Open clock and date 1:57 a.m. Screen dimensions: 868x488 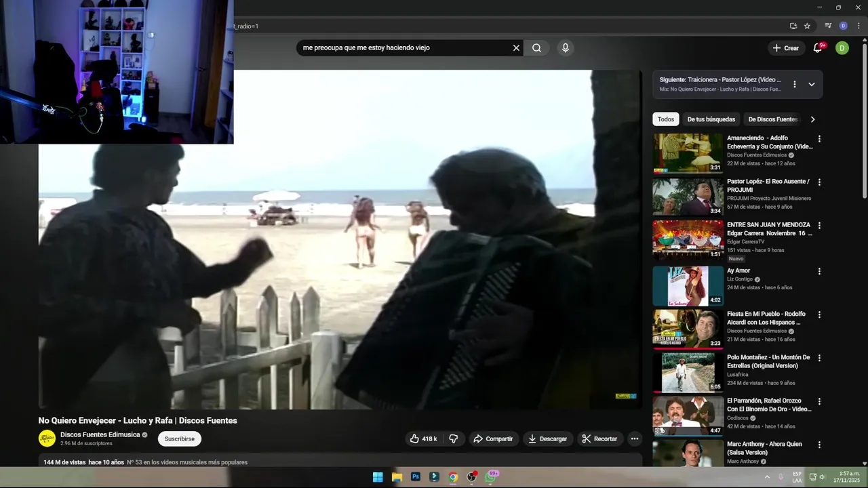(848, 477)
